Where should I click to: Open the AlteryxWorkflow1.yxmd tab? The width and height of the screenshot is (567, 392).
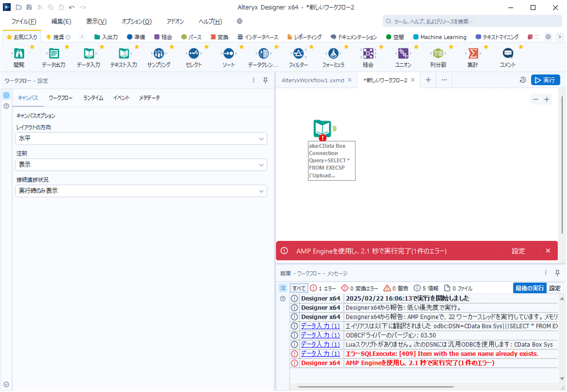pyautogui.click(x=313, y=80)
